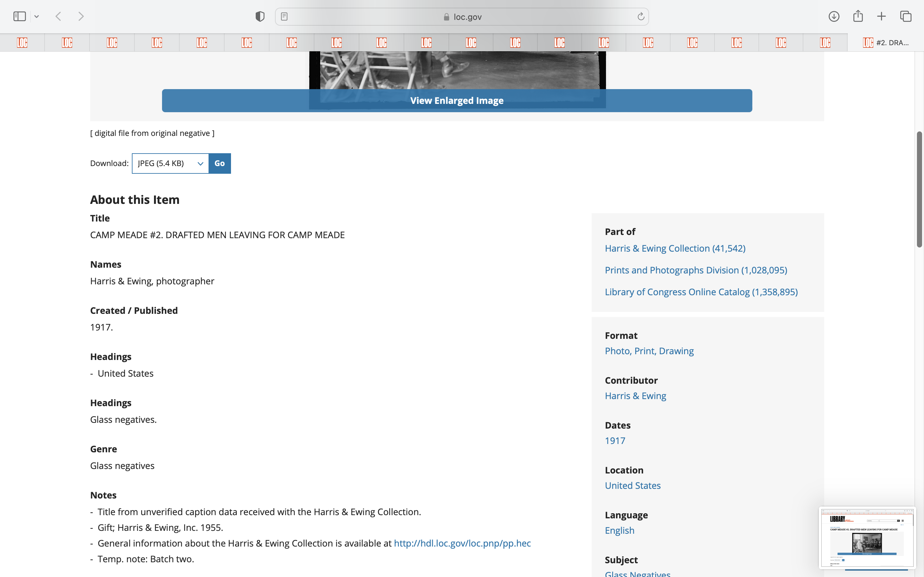Select the active '#2. DRA...' tab

tap(886, 42)
